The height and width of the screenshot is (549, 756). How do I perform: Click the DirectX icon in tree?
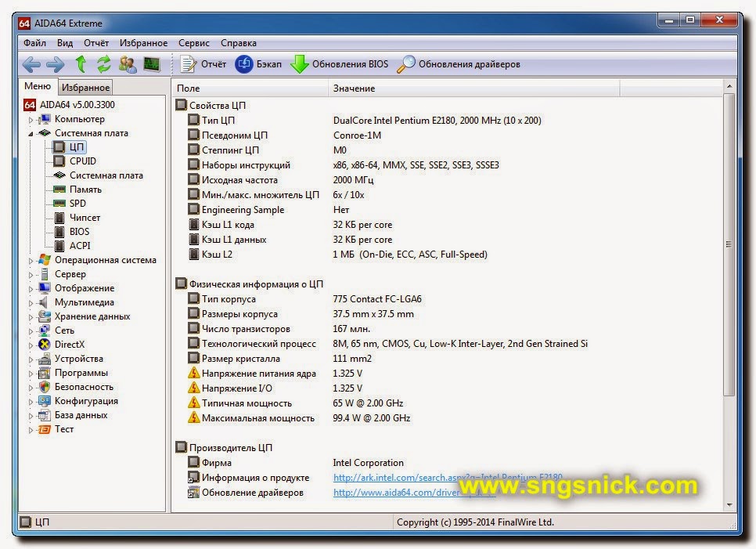pyautogui.click(x=45, y=345)
